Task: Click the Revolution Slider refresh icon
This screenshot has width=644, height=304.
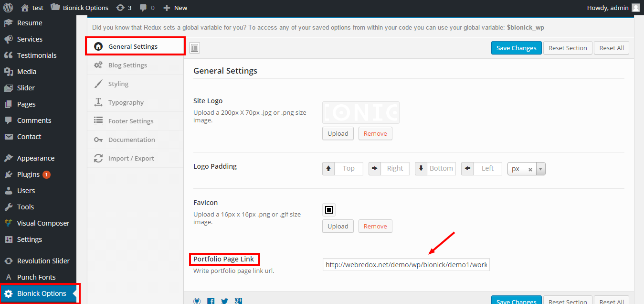Action: point(9,261)
